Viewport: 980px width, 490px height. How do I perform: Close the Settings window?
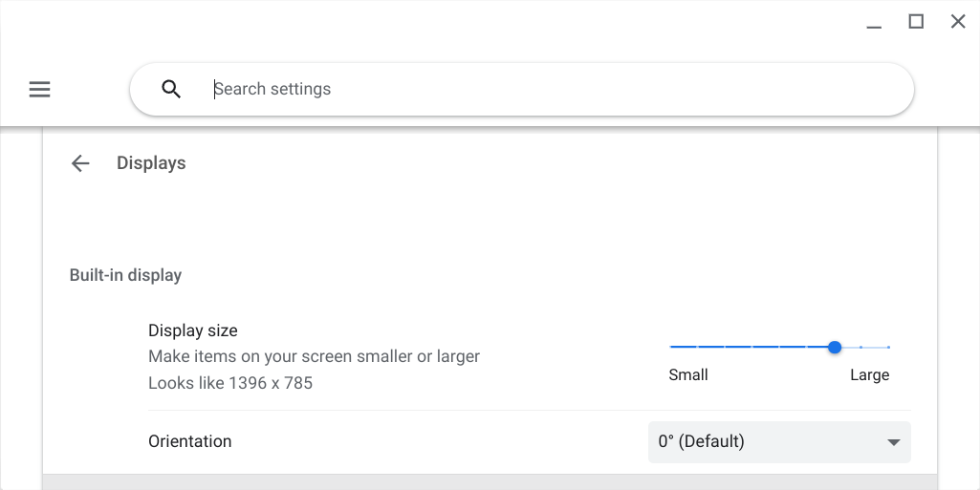pos(958,22)
